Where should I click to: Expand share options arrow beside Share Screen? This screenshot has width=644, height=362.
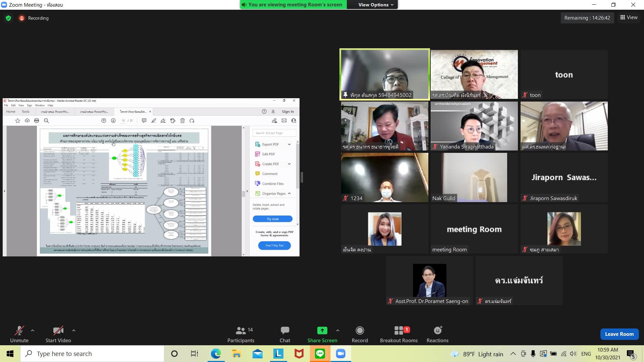click(338, 330)
